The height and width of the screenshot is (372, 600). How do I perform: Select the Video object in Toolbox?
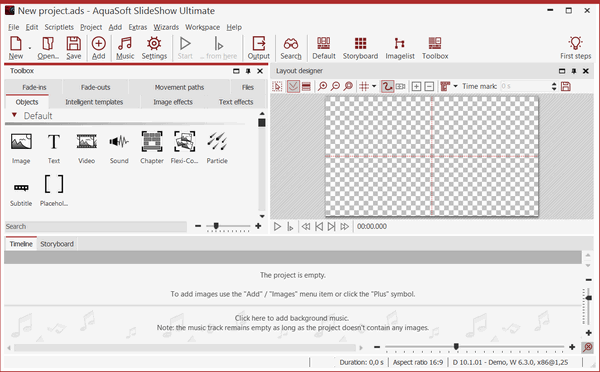[86, 148]
